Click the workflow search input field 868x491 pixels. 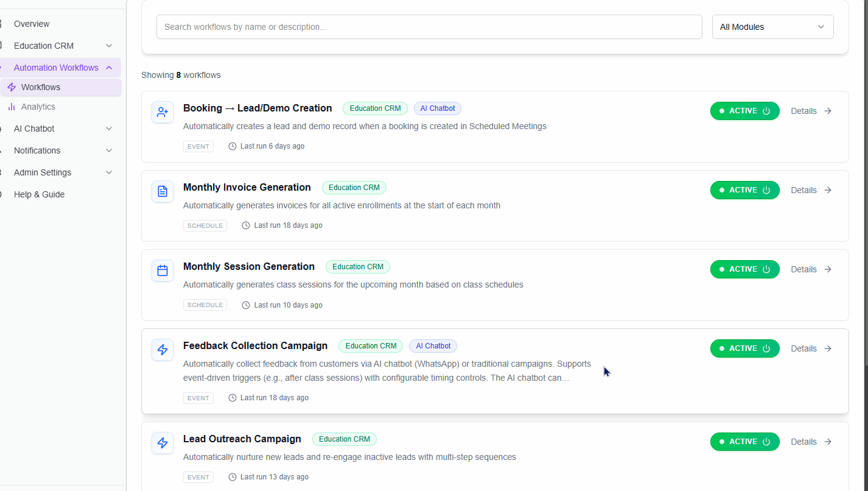429,26
